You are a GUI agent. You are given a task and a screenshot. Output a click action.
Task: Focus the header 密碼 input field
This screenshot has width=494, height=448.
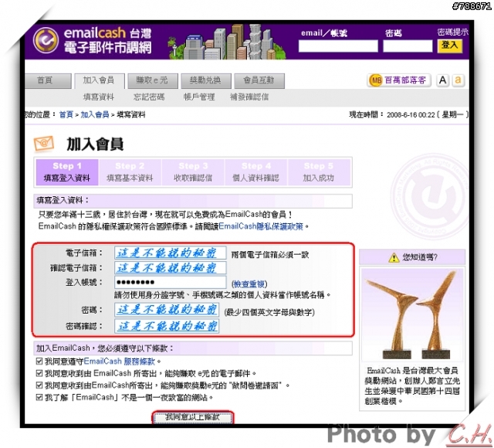click(x=408, y=46)
